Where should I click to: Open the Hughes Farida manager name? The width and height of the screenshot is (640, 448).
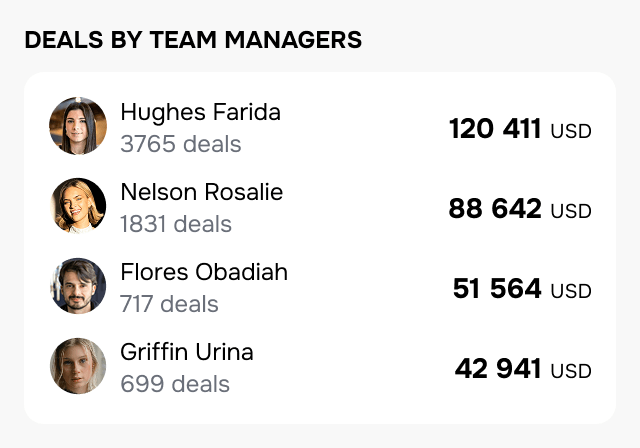[x=200, y=112]
